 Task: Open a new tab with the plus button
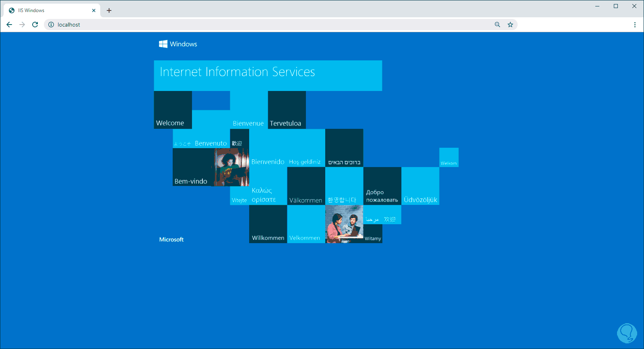[109, 10]
